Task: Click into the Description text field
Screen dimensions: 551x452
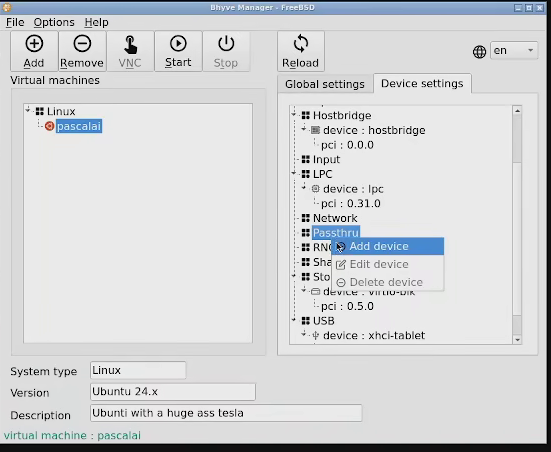Action: [226, 413]
